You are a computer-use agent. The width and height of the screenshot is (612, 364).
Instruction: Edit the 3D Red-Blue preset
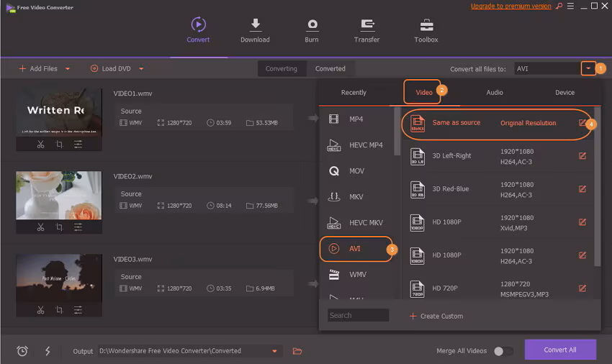pos(582,189)
